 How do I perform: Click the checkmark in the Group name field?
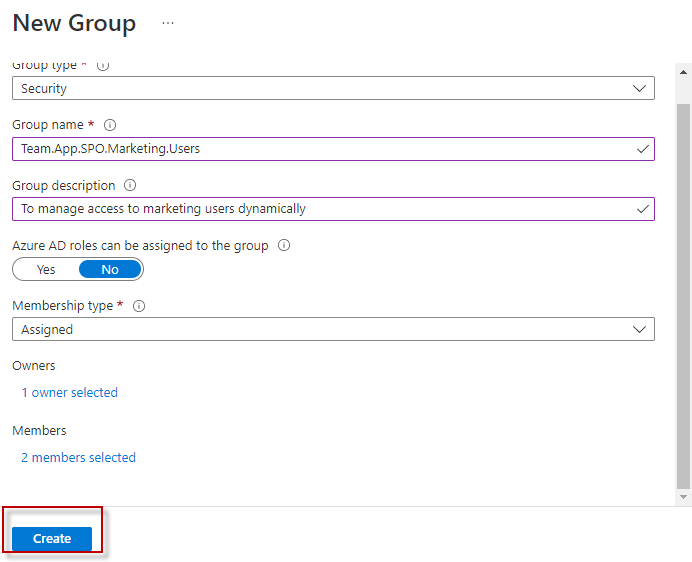642,149
